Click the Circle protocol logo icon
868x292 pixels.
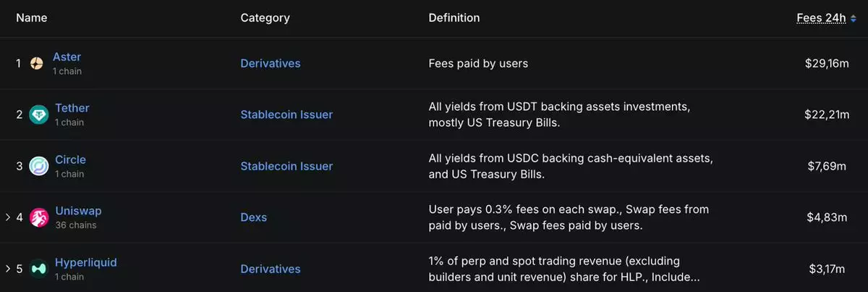(38, 166)
